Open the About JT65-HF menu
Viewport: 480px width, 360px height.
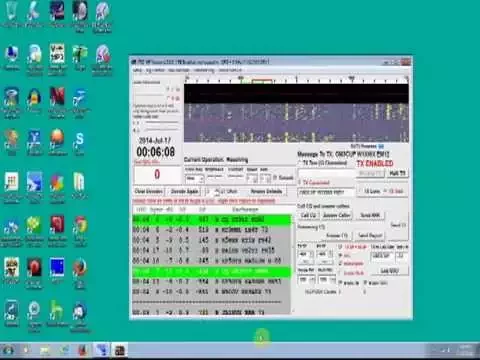click(230, 70)
